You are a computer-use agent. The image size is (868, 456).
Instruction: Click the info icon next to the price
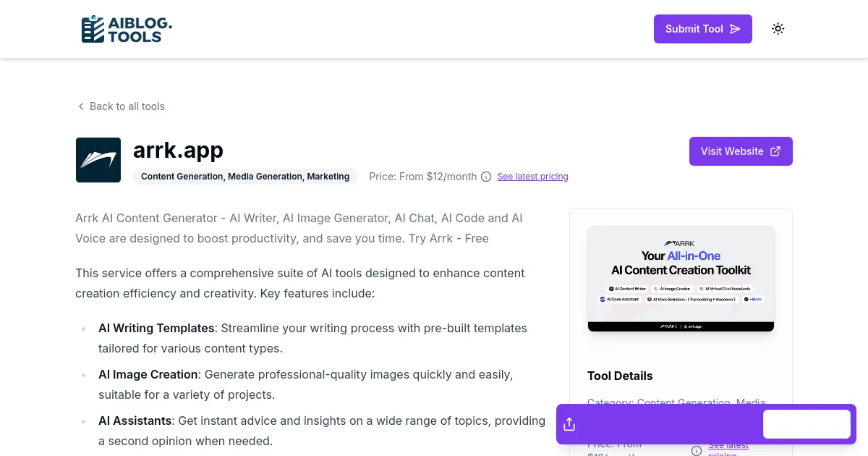click(x=485, y=177)
